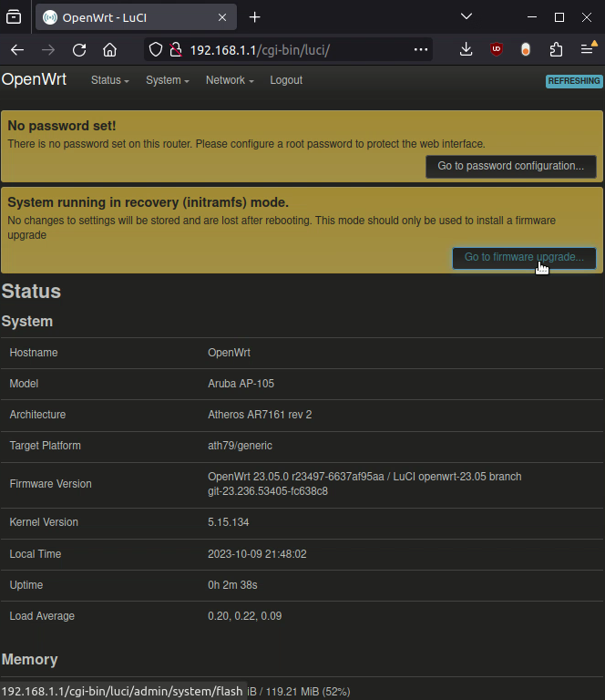Viewport: 605px width, 700px height.
Task: Open the list all tabs chevron
Action: coord(467,16)
